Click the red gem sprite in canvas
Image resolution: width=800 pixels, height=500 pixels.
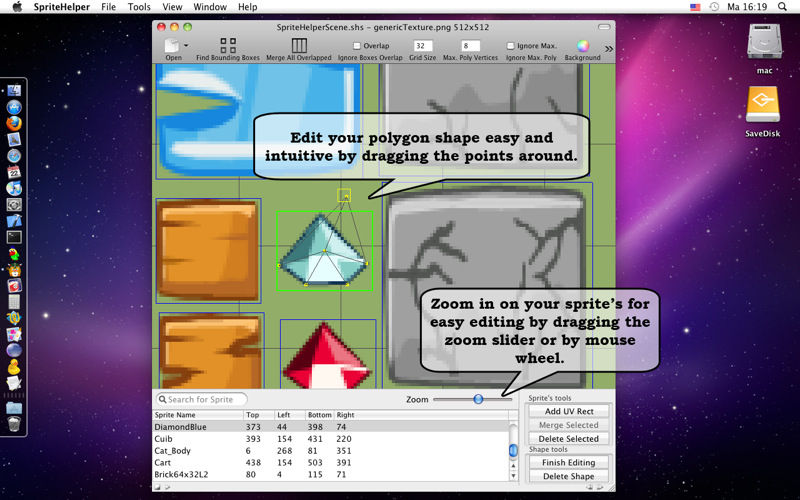(327, 357)
